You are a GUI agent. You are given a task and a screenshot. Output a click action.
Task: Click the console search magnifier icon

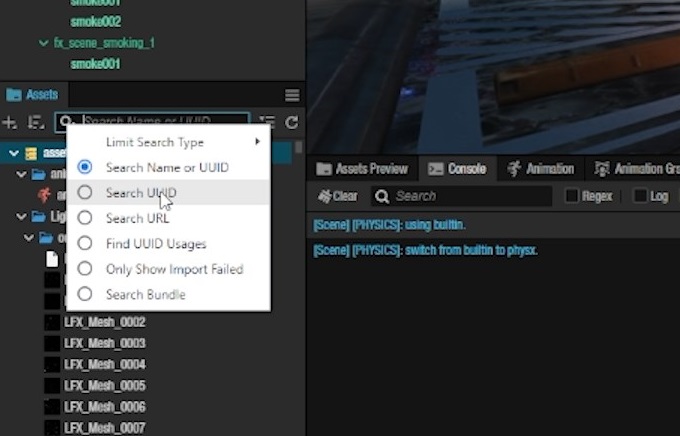click(382, 196)
